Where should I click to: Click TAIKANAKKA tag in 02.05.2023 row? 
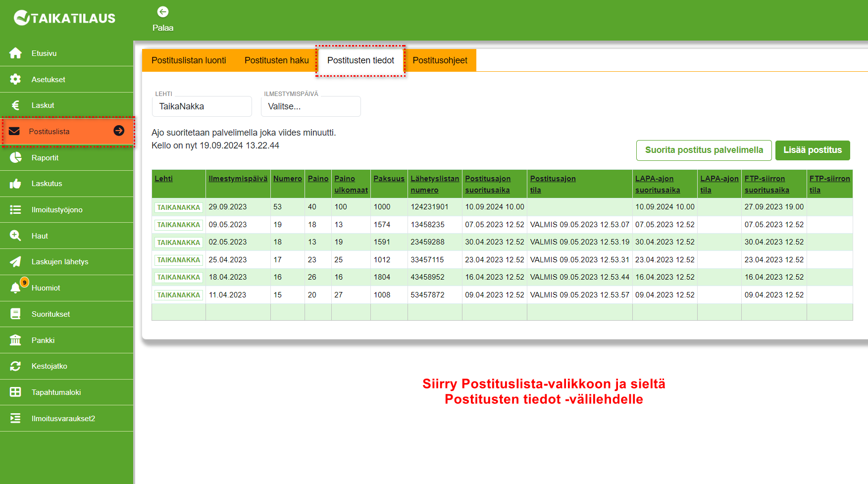coord(179,242)
